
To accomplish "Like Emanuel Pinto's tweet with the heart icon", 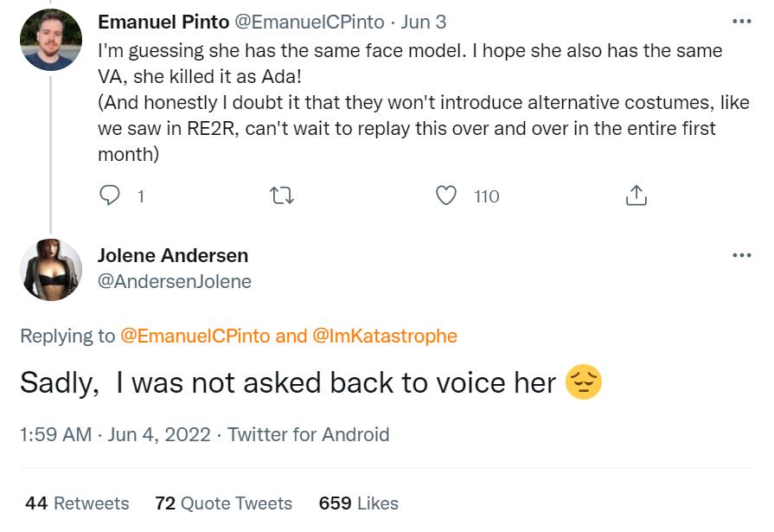I will point(446,196).
